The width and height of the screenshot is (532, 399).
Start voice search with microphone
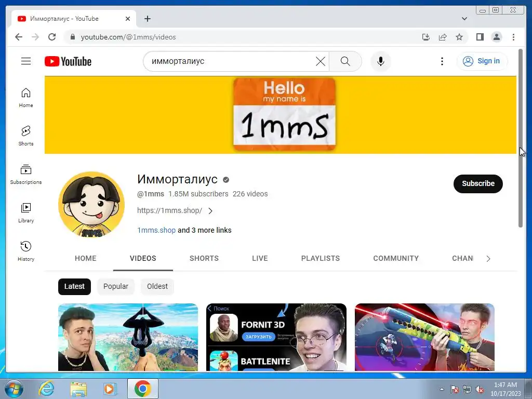tap(381, 61)
